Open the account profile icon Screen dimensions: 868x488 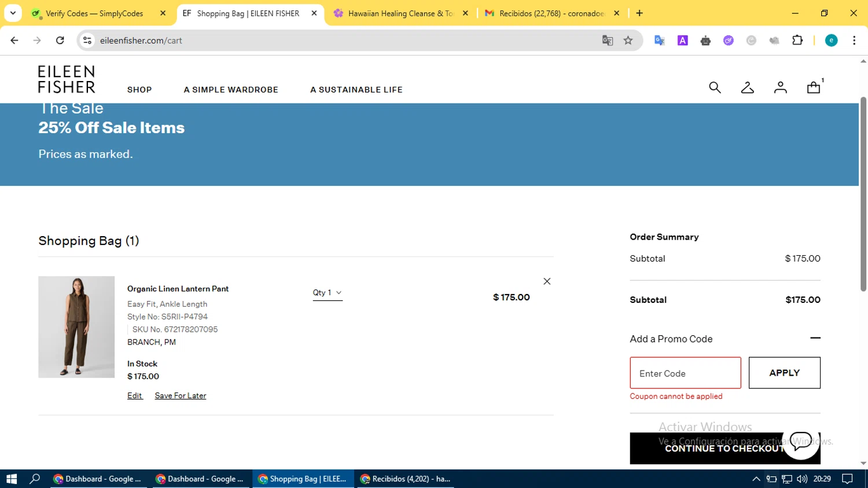pyautogui.click(x=781, y=87)
